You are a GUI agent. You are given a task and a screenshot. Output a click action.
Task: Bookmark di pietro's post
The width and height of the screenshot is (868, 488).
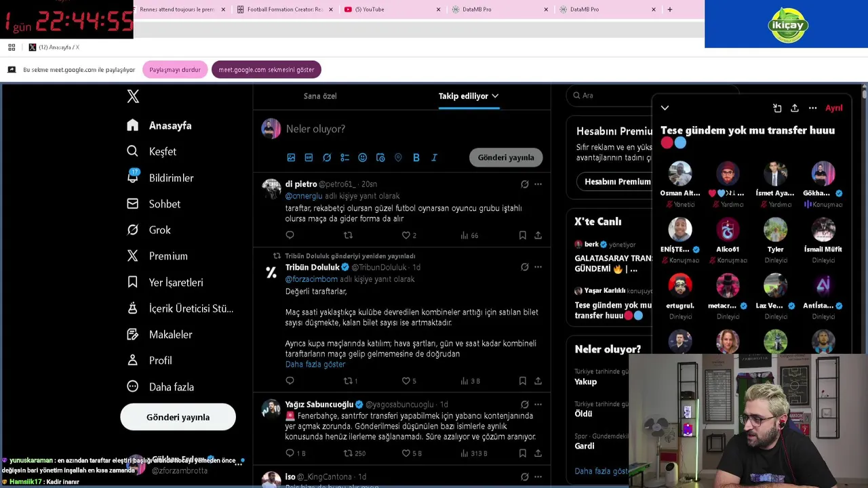coord(522,235)
